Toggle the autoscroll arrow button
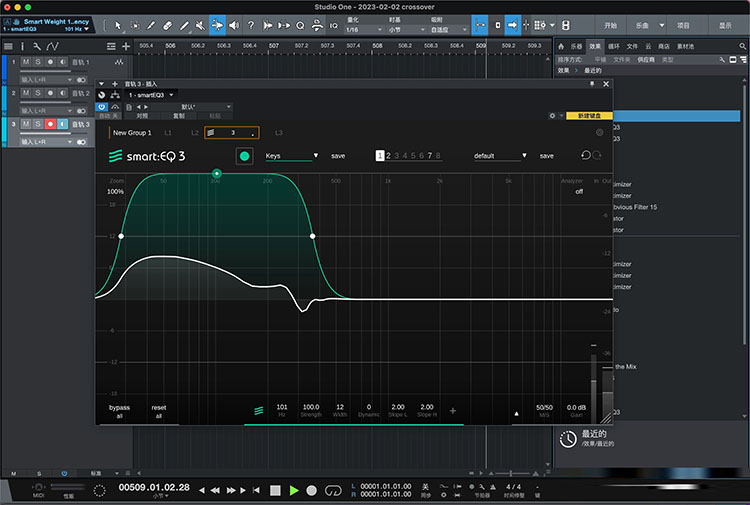This screenshot has width=750, height=505. click(512, 25)
